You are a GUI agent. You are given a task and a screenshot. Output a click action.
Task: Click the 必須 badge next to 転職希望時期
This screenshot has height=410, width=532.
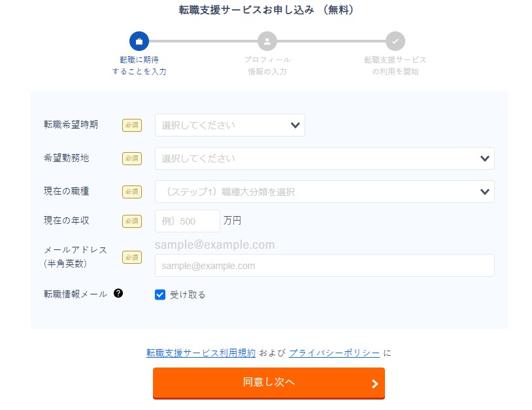point(132,125)
